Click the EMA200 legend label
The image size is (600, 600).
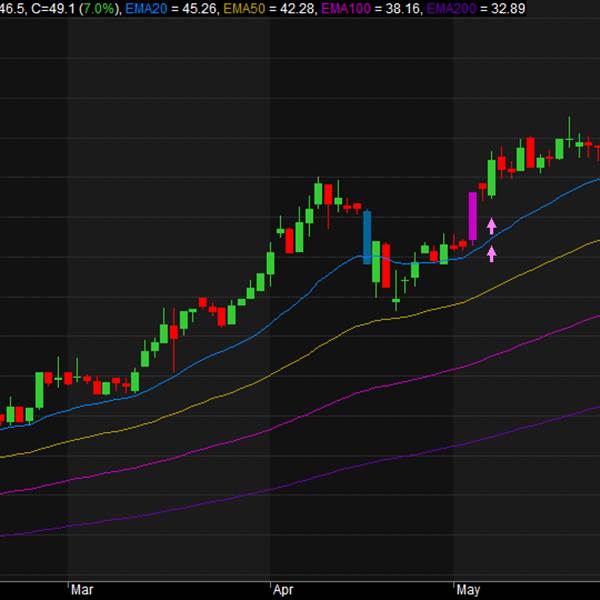click(x=452, y=8)
